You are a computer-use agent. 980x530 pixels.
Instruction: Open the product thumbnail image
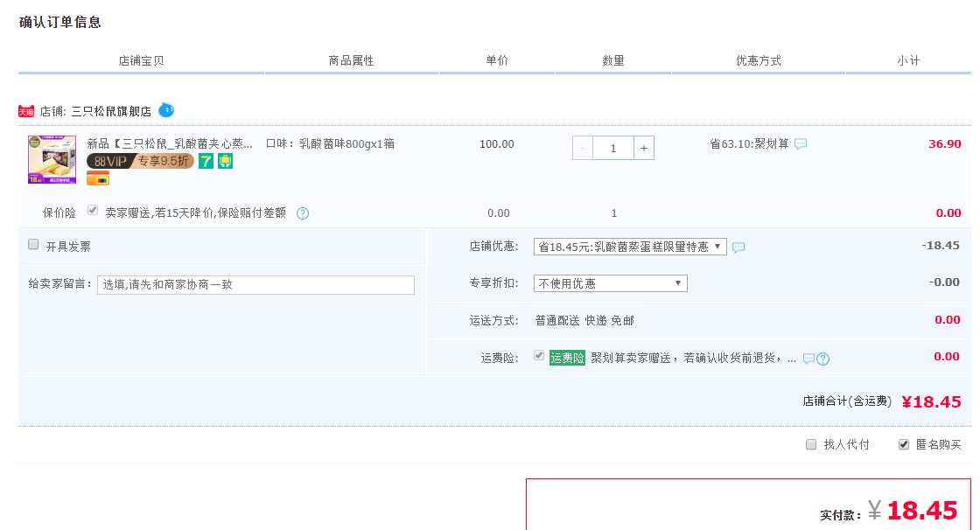[52, 159]
